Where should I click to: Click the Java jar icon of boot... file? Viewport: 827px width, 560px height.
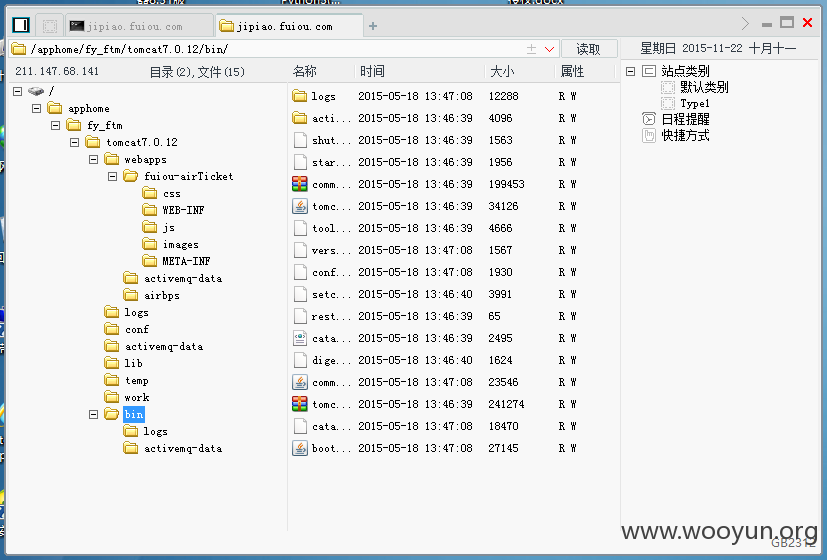(300, 448)
